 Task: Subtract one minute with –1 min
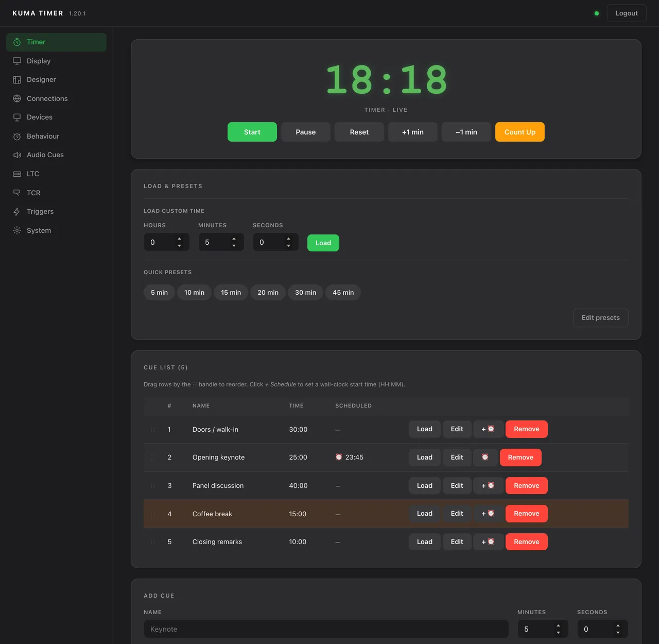click(466, 132)
